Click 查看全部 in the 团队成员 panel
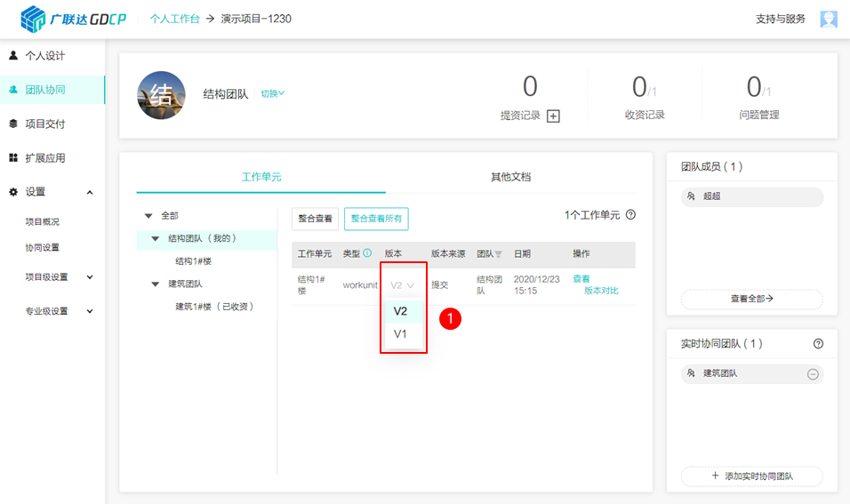 click(752, 300)
